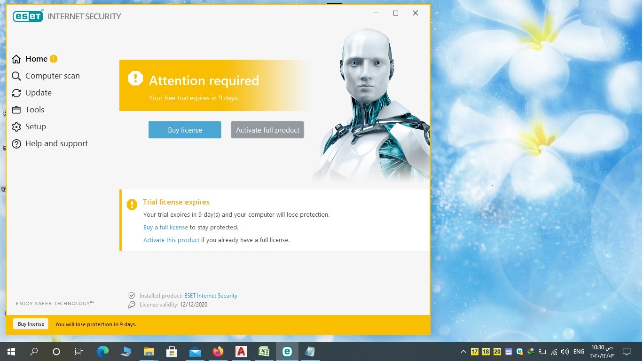The width and height of the screenshot is (644, 362).
Task: Open Computer scan in ESET sidebar
Action: pyautogui.click(x=46, y=76)
